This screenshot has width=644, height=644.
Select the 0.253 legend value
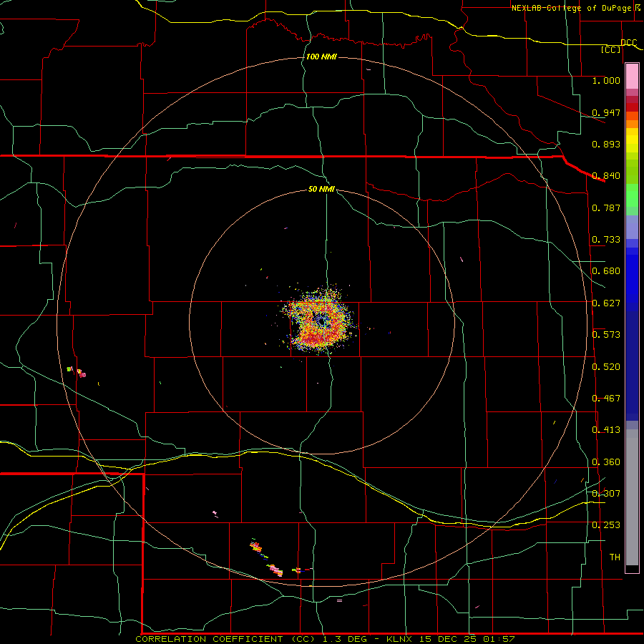(606, 525)
